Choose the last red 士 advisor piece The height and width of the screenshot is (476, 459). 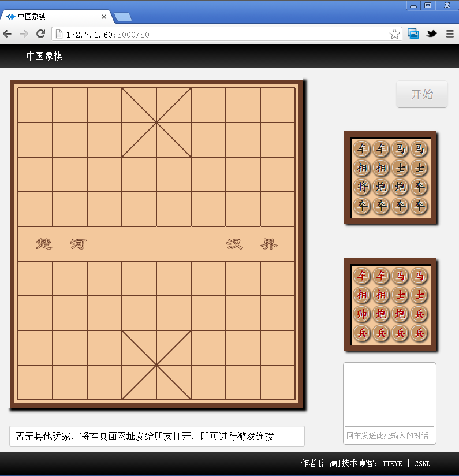pyautogui.click(x=419, y=295)
